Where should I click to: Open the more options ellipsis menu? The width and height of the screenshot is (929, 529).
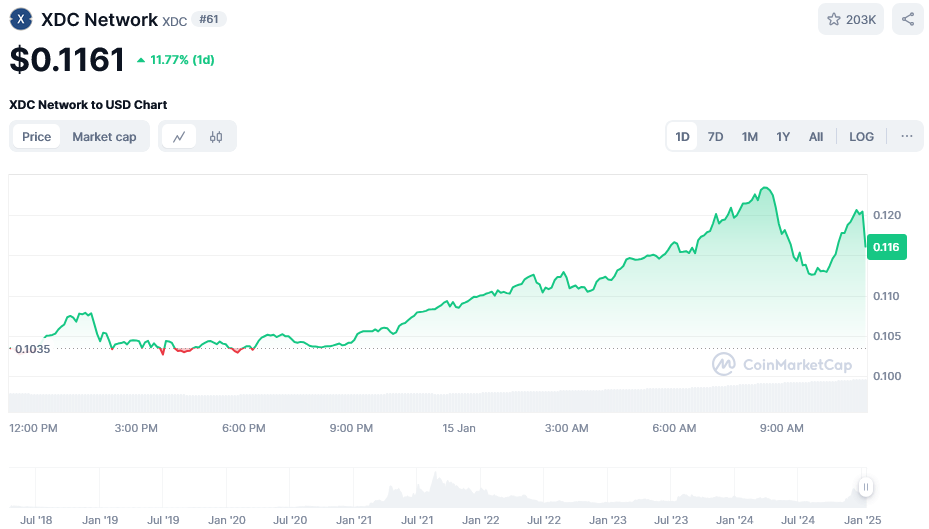point(906,136)
